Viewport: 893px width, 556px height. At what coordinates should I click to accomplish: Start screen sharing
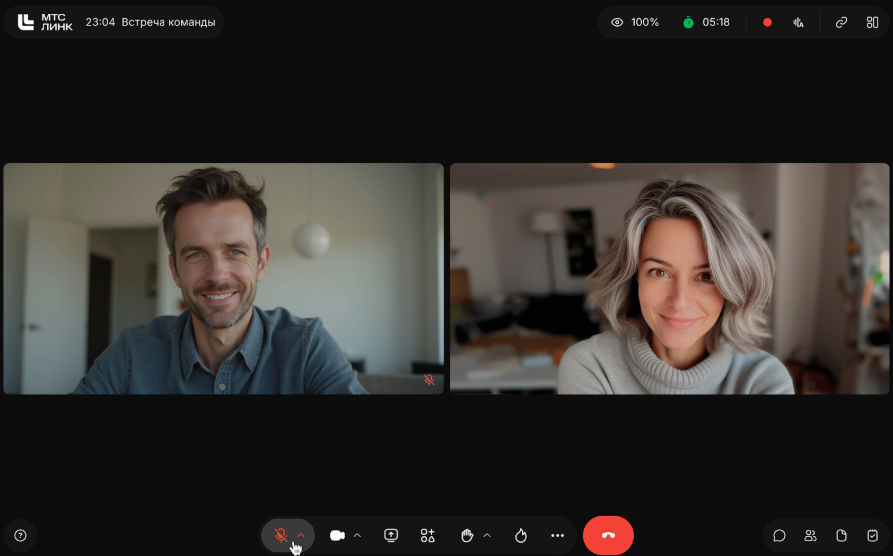(x=391, y=535)
